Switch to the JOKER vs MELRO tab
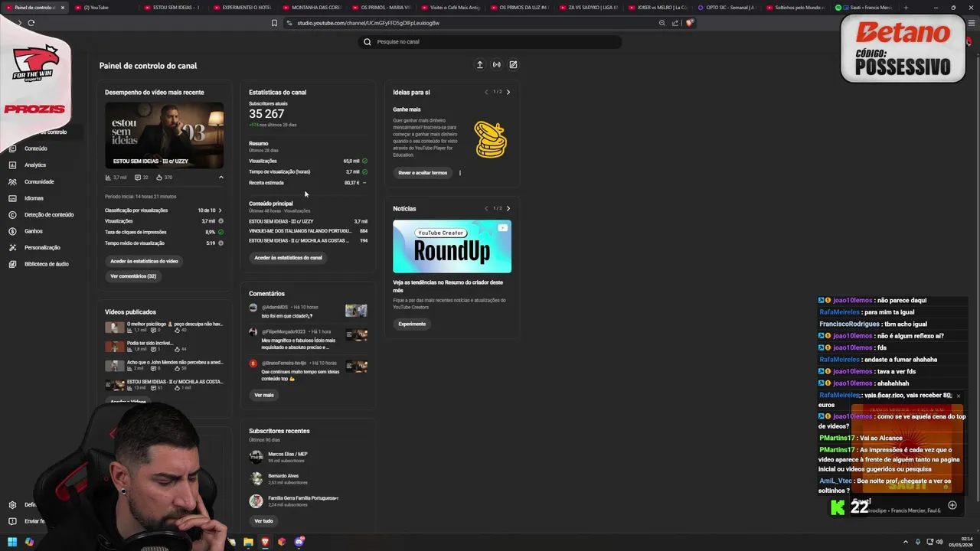The image size is (980, 551). click(x=658, y=8)
